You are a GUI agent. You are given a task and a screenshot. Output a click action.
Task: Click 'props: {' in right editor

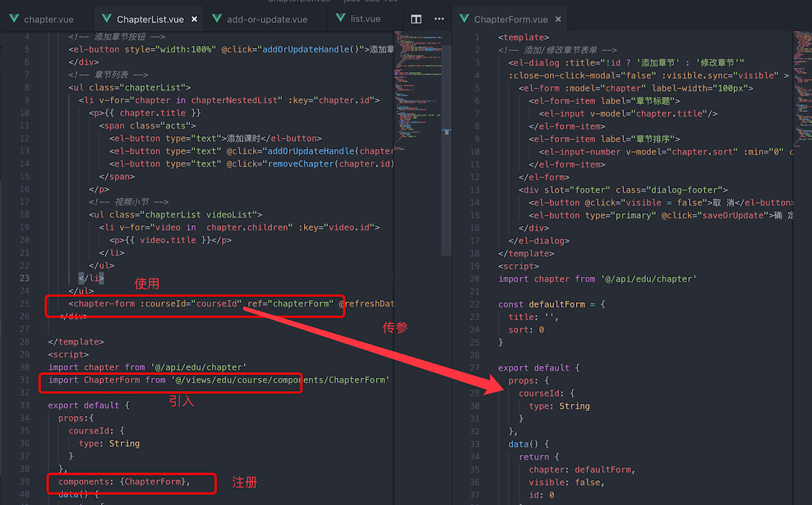click(x=529, y=380)
